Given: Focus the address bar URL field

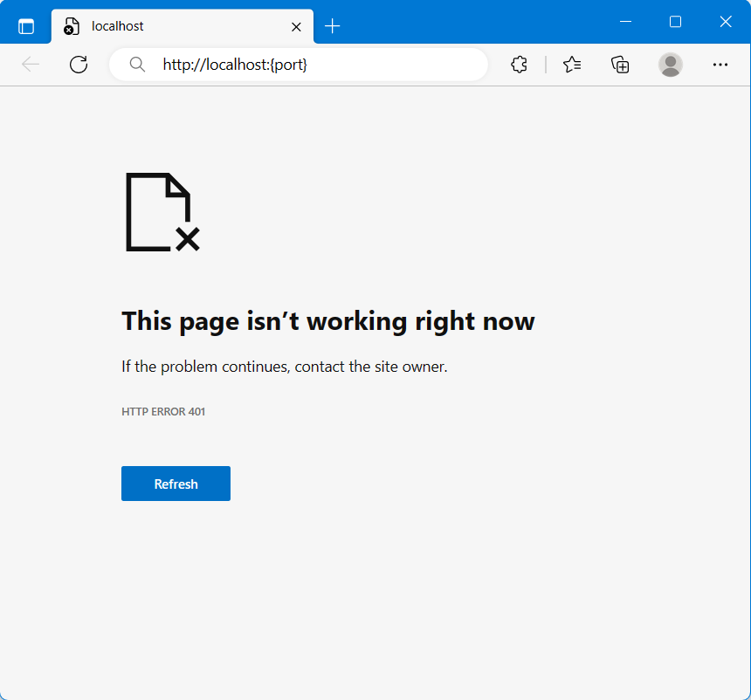Looking at the screenshot, I should 306,64.
